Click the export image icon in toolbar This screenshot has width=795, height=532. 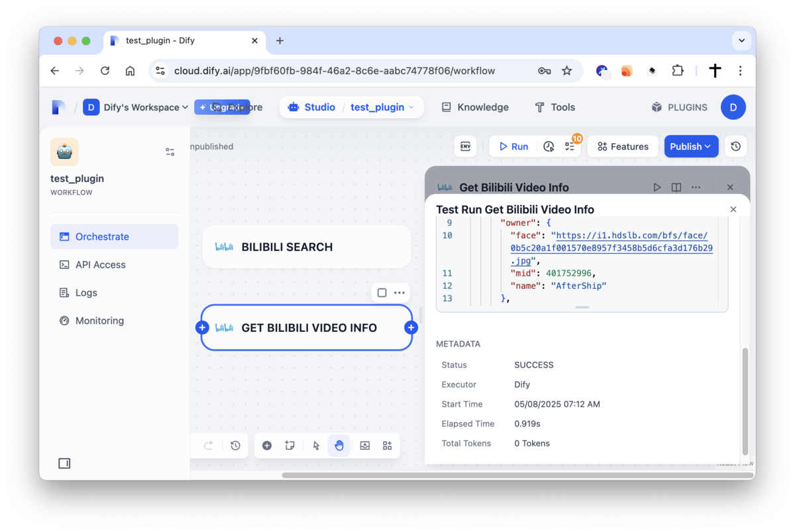pos(365,446)
